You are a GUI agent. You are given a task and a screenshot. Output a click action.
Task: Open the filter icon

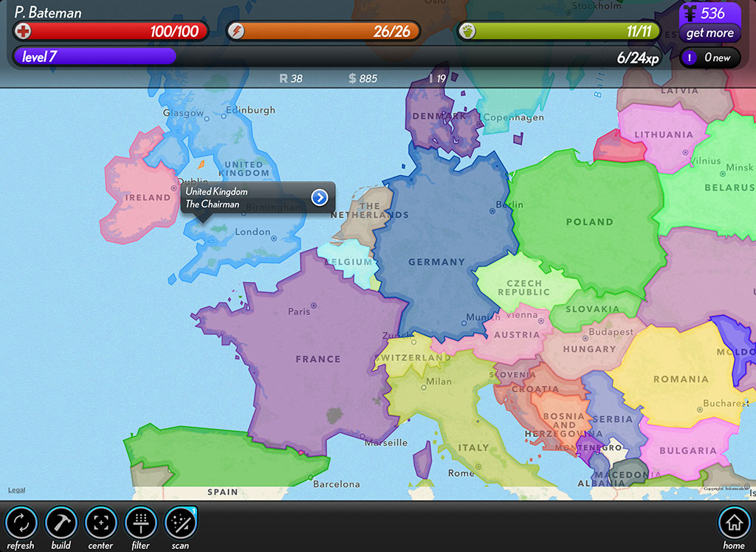tap(141, 522)
